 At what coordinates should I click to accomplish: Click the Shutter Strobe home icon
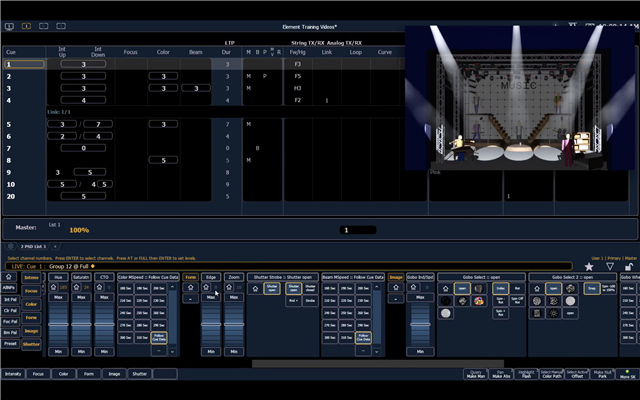[x=255, y=289]
